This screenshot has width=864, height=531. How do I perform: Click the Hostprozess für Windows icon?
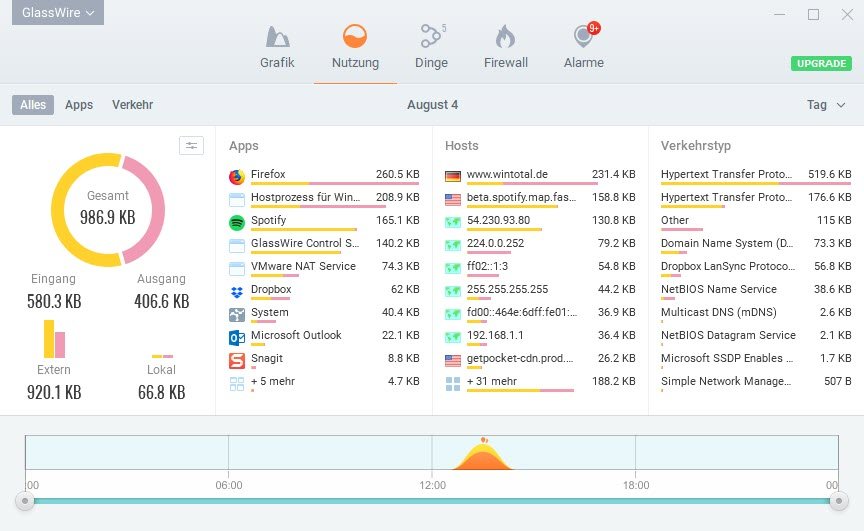(x=237, y=199)
